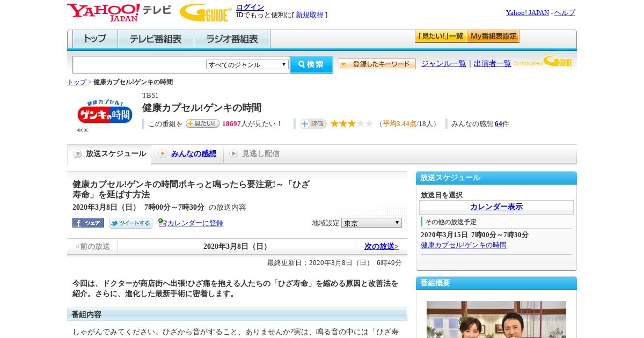Open the トップ navigation tab

click(x=95, y=39)
